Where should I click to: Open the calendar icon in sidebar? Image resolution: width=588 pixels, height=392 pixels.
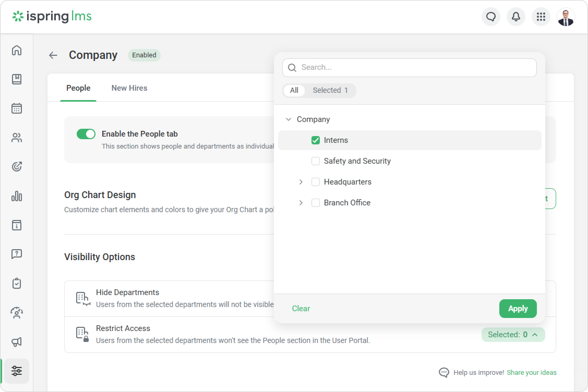[17, 108]
